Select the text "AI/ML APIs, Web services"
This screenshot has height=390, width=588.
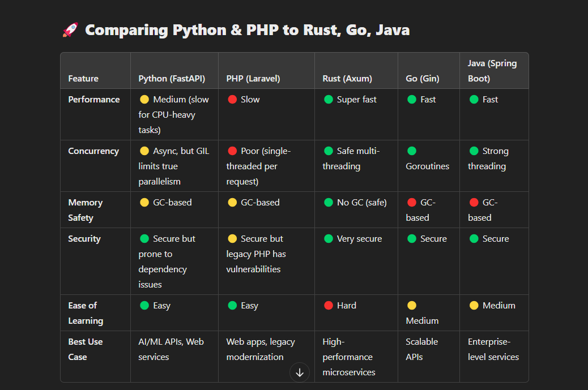(x=171, y=349)
